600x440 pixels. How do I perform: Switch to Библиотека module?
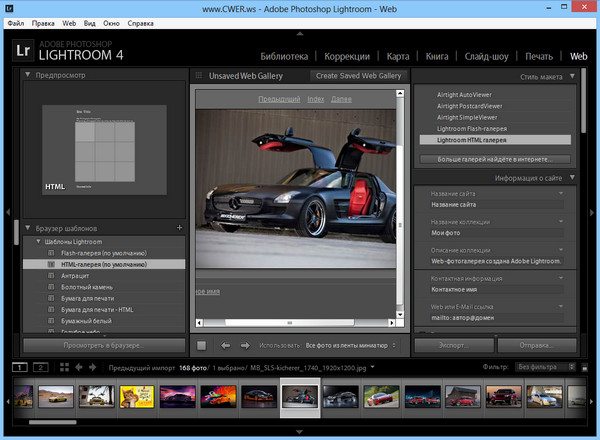(x=284, y=56)
